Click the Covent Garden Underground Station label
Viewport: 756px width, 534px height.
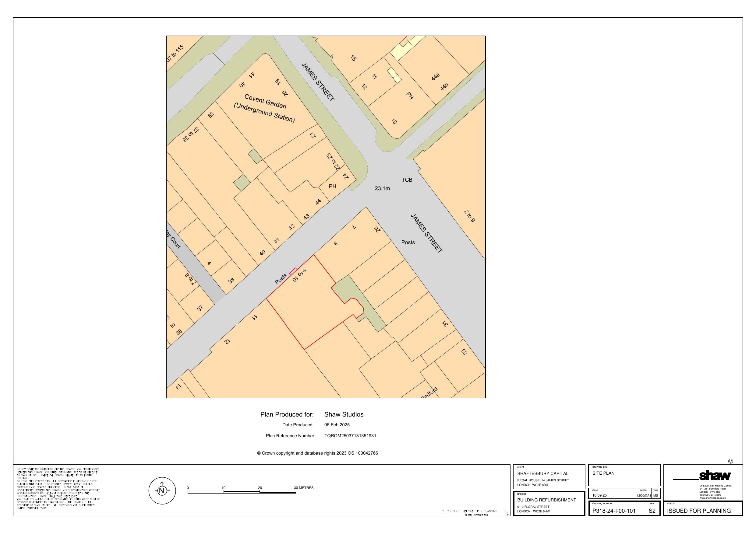264,108
